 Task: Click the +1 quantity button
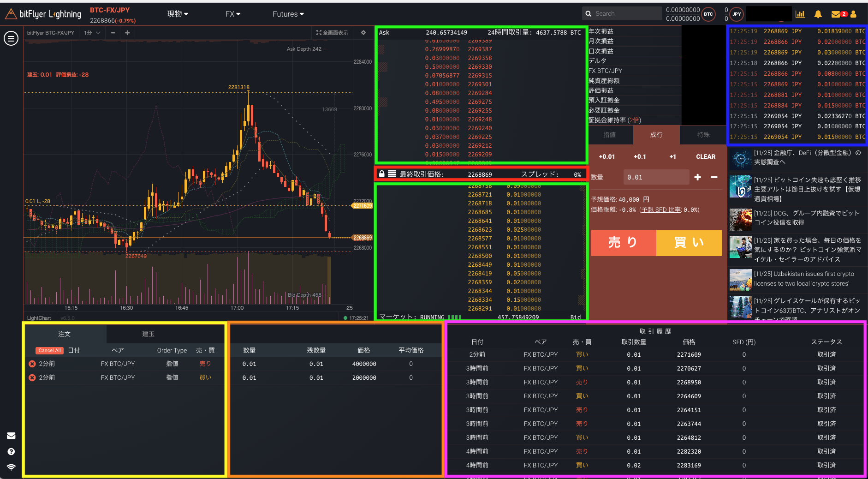click(x=673, y=157)
